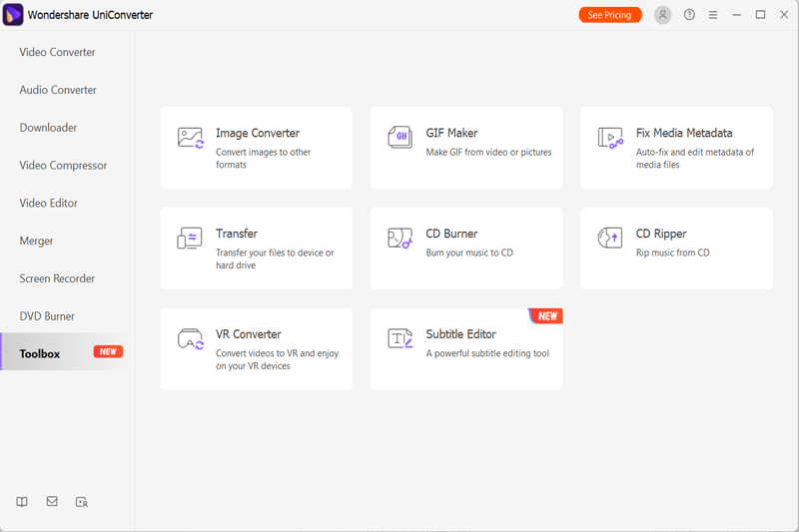Screen dimensions: 799x532
Task: Select the Toolbox sidebar item
Action: (x=67, y=351)
